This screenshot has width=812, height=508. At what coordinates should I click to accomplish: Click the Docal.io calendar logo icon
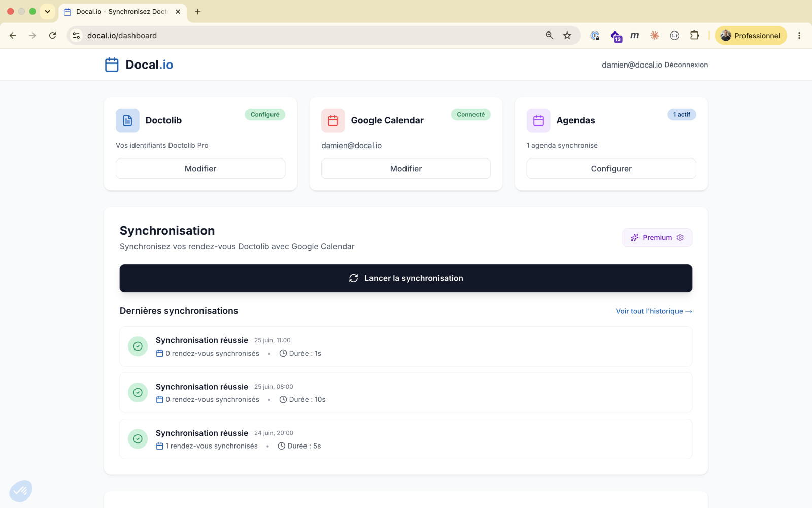tap(112, 65)
